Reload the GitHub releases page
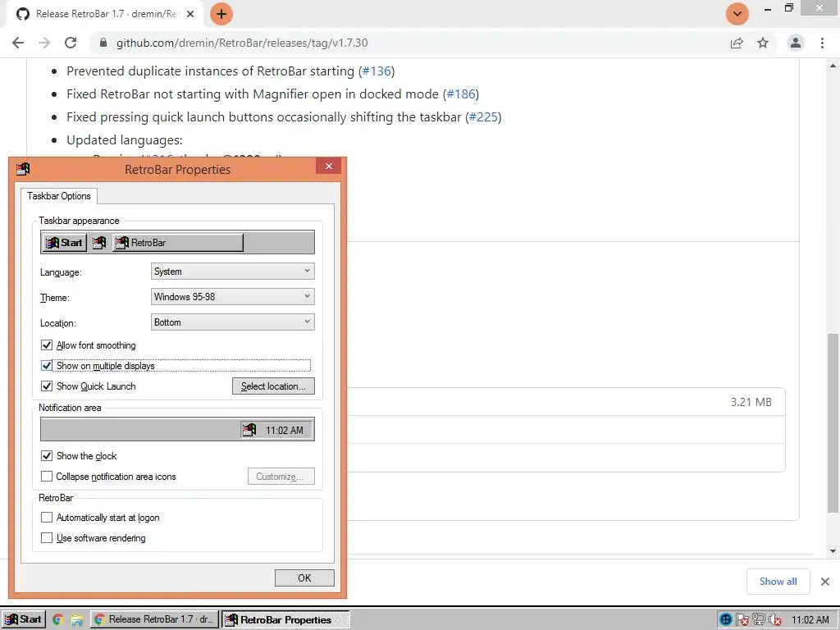 point(71,43)
